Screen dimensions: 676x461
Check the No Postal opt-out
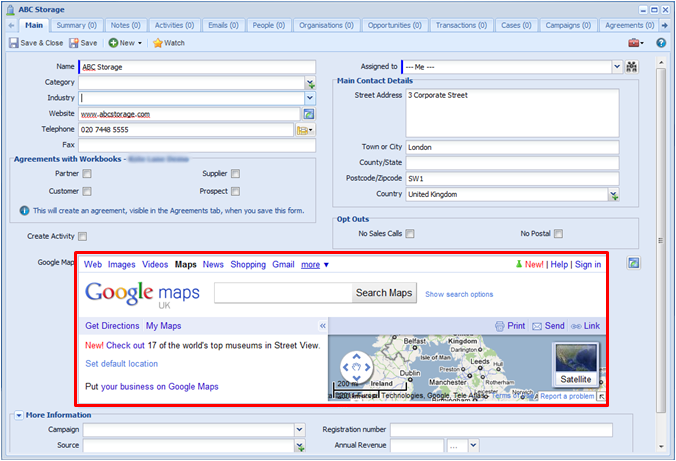558,233
